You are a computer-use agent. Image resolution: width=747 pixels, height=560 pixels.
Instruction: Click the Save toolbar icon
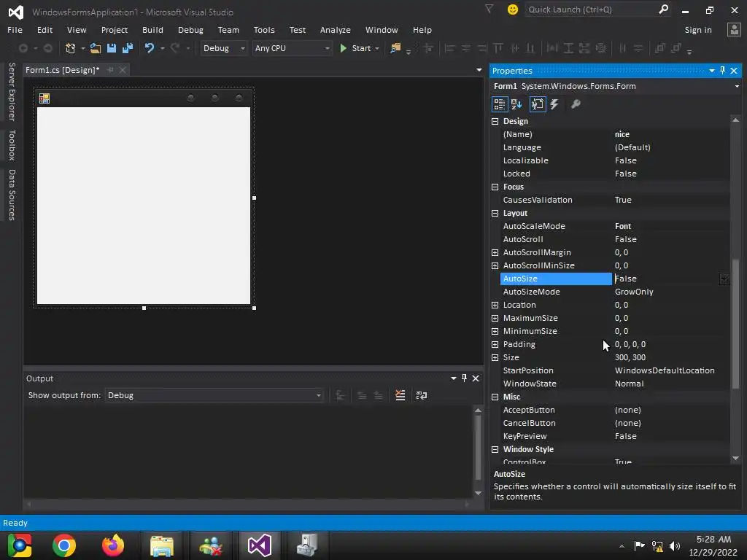[x=112, y=48]
